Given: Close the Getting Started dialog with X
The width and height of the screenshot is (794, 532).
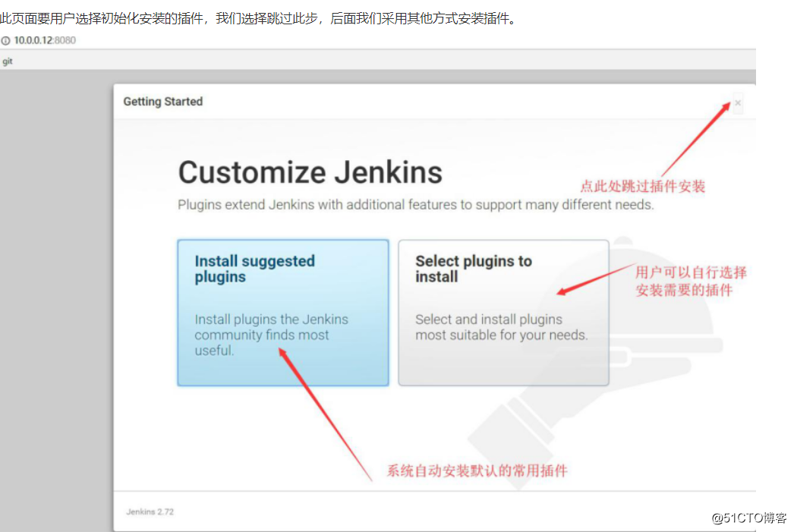Looking at the screenshot, I should [x=738, y=102].
